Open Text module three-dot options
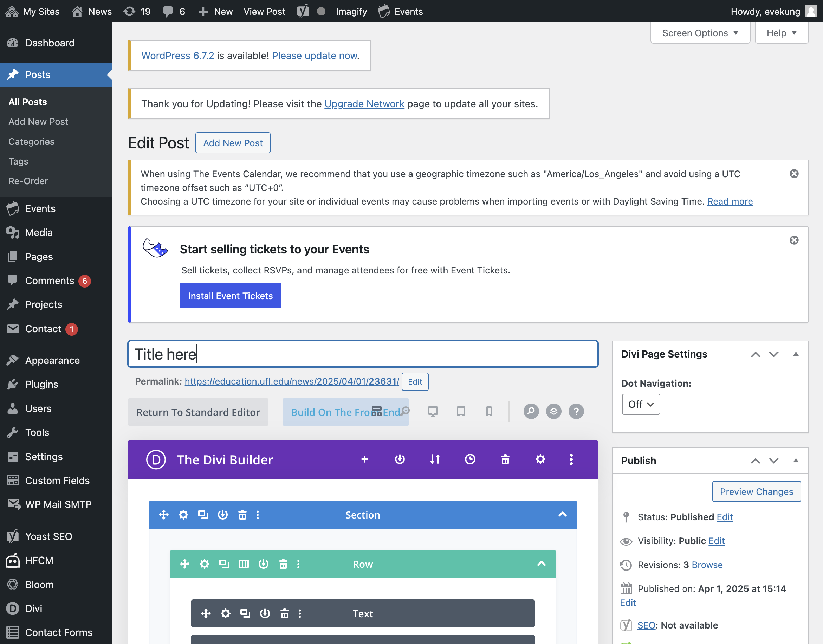823x644 pixels. (300, 613)
